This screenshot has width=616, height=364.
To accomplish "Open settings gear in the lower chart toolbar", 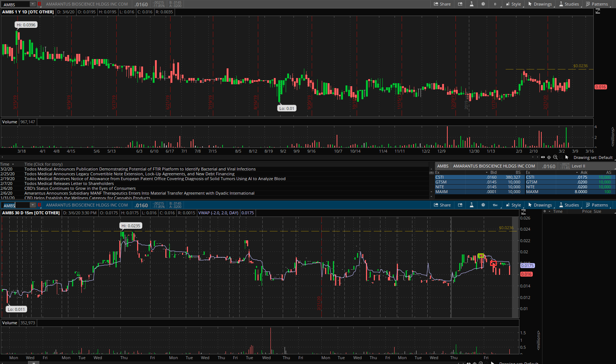I will 483,205.
